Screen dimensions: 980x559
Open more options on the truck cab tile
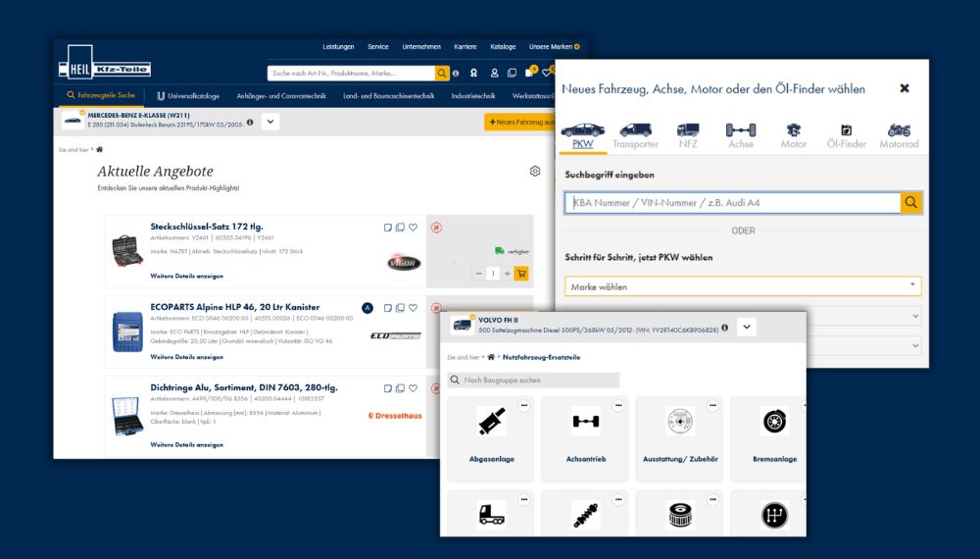point(524,499)
